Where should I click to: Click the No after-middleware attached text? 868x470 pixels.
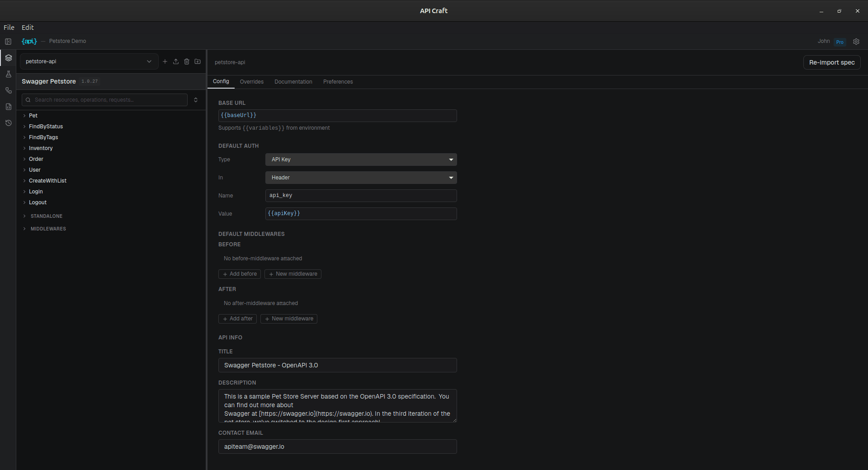261,303
